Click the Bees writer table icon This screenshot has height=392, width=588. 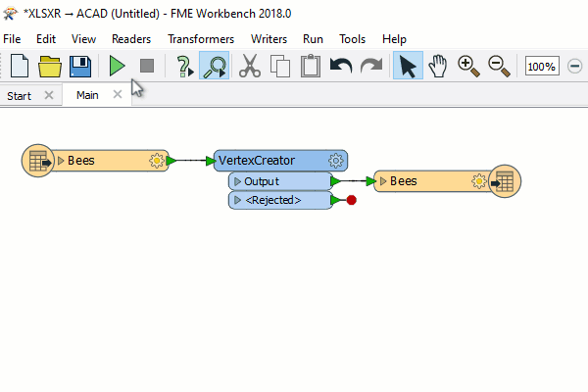tap(505, 181)
